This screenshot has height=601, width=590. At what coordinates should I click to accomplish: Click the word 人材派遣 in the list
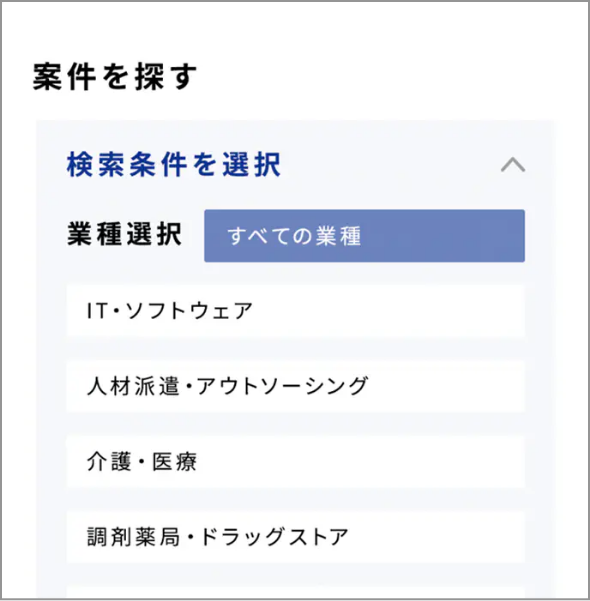[133, 386]
